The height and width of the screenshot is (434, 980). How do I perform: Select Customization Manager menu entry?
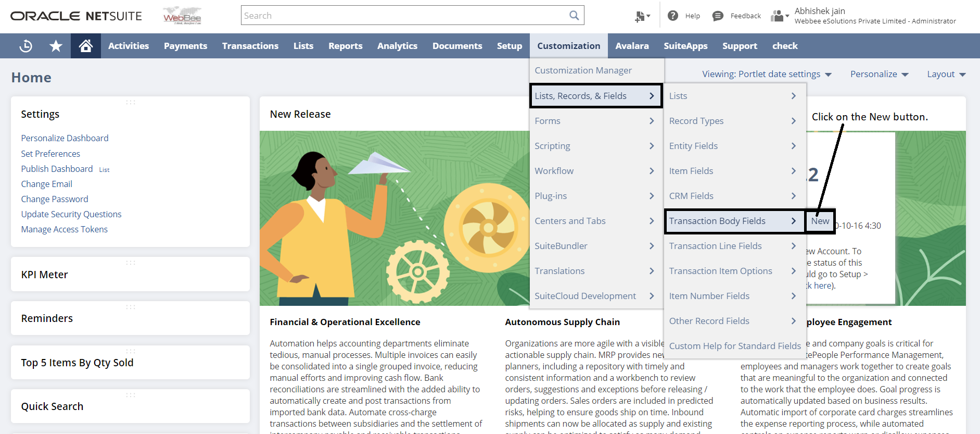pyautogui.click(x=596, y=70)
